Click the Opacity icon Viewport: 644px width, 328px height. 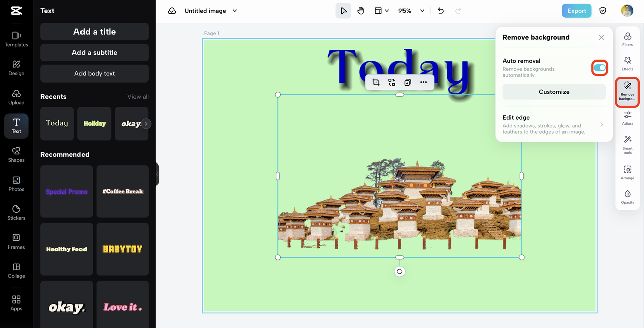tap(627, 197)
